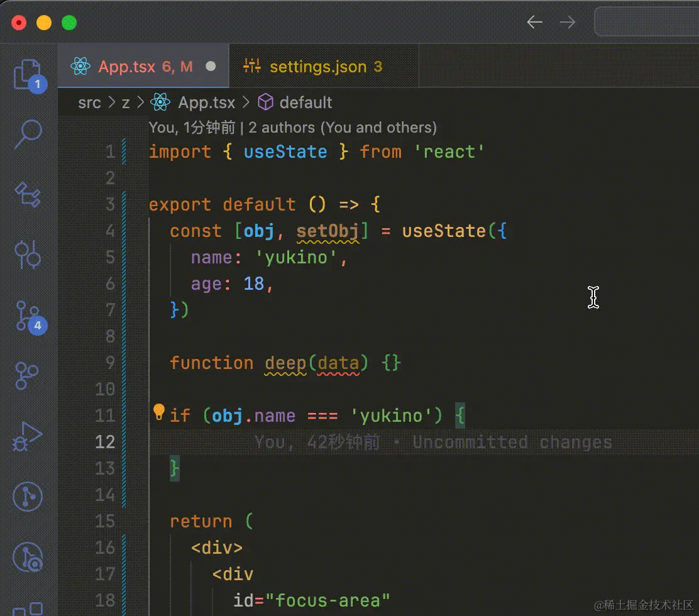Click the chevron between src and z
The width and height of the screenshot is (699, 616).
pyautogui.click(x=112, y=102)
